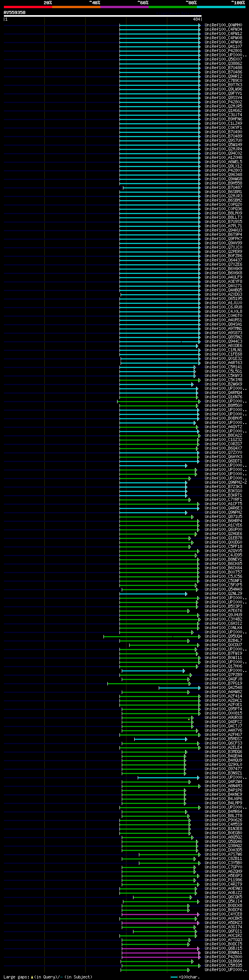Select the label UniRef100_C7B9C0
Screen dimensions: 249x980
click(223, 80)
